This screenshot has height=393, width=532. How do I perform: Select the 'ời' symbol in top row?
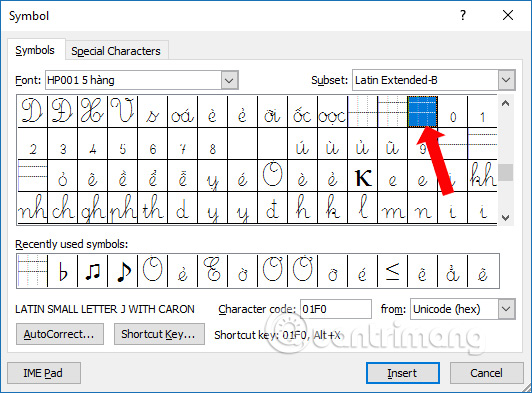pyautogui.click(x=272, y=111)
